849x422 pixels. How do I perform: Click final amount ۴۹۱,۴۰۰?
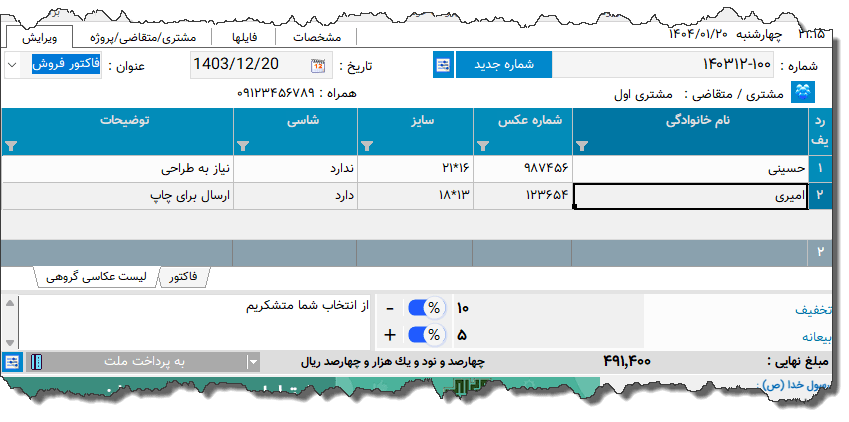tap(627, 361)
